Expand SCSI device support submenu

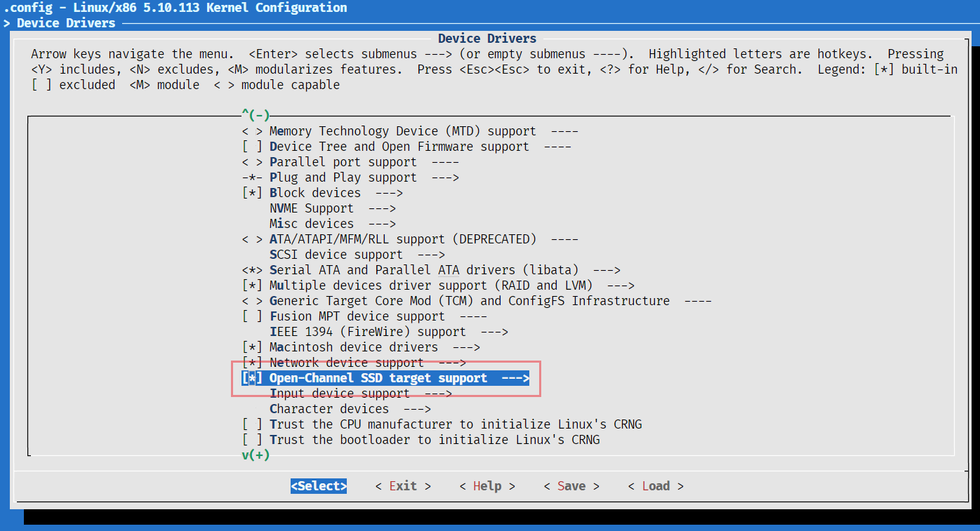click(x=357, y=255)
